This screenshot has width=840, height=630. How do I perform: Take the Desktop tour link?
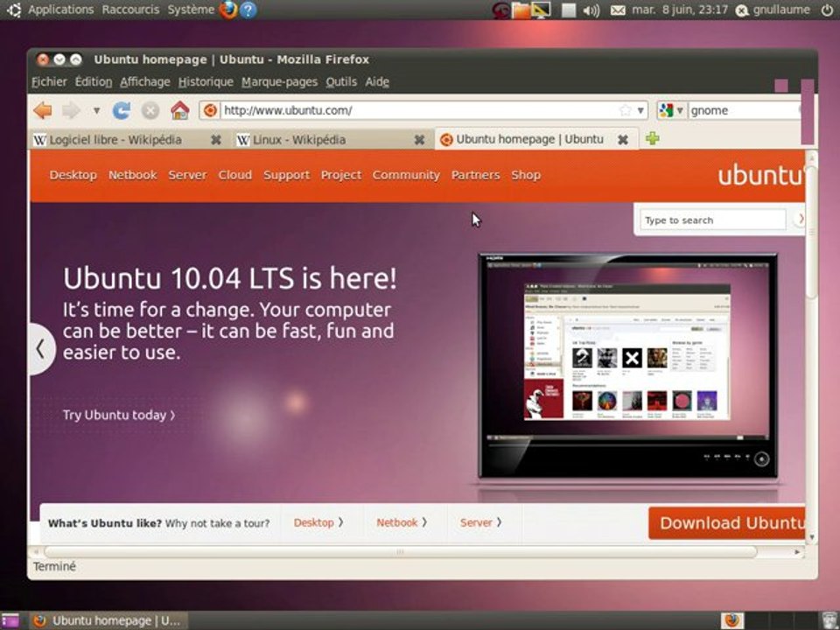[318, 522]
